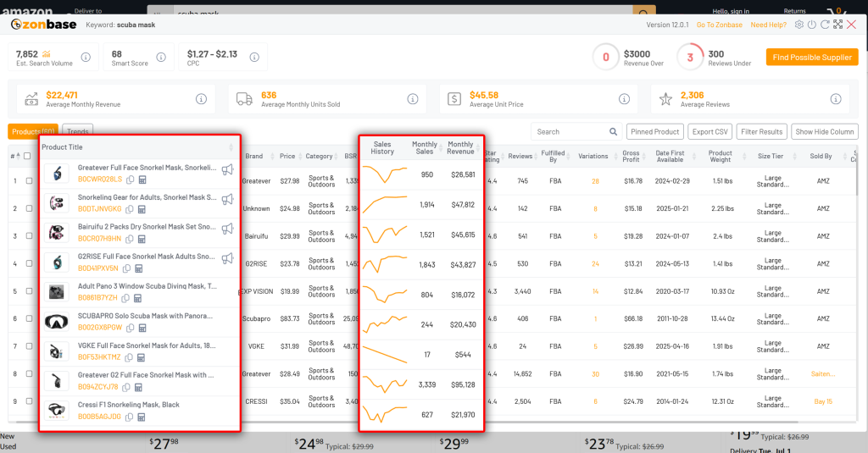This screenshot has width=868, height=453.
Task: Sort by Reviews column header
Action: (520, 156)
